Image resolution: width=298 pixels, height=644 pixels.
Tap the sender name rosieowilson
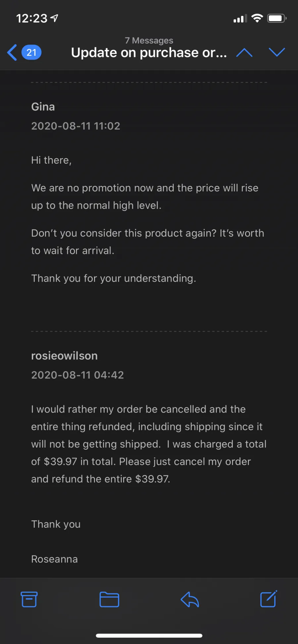64,356
